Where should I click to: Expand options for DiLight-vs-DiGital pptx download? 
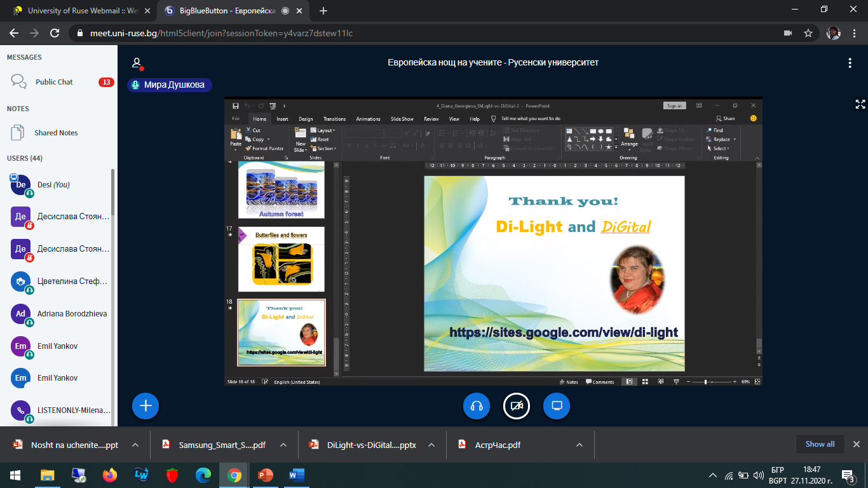point(432,445)
